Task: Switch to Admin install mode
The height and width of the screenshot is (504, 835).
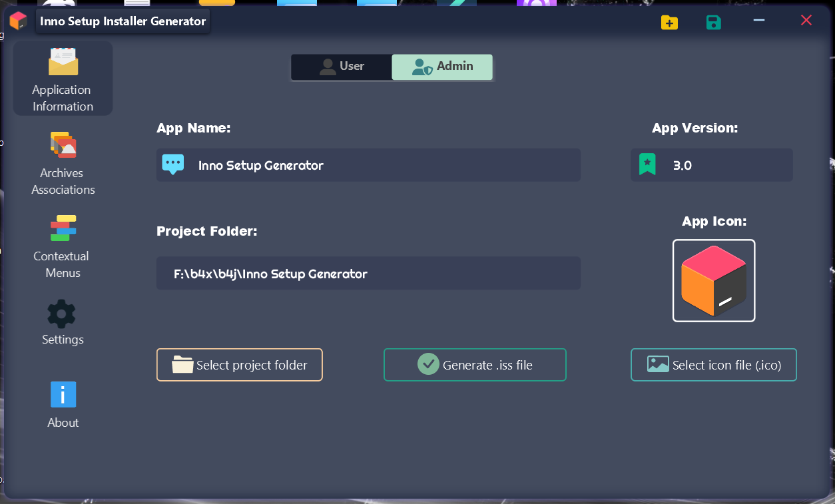Action: (442, 67)
